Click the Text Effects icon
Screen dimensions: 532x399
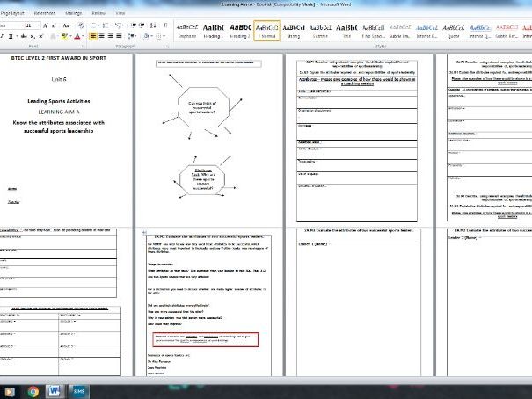point(54,36)
